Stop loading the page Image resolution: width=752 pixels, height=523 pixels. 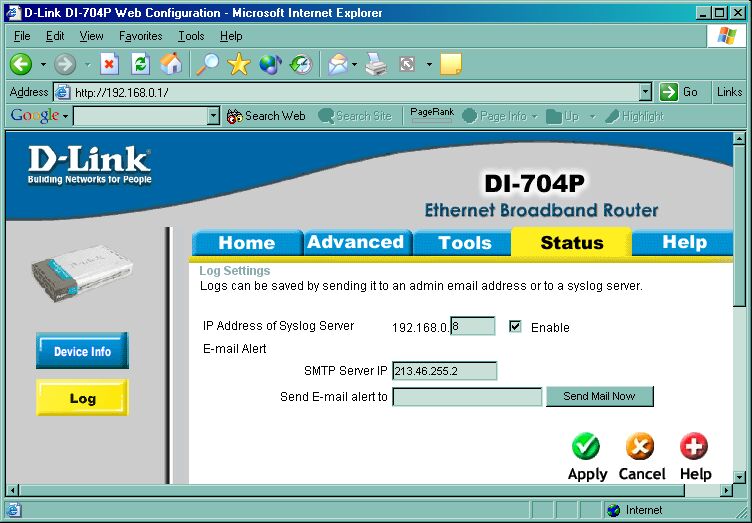click(109, 64)
